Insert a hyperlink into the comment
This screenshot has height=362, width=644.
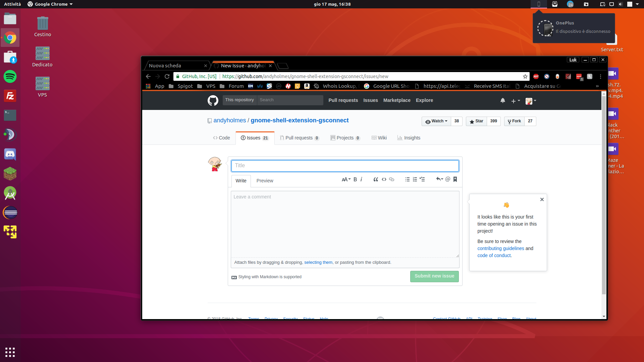tap(392, 179)
